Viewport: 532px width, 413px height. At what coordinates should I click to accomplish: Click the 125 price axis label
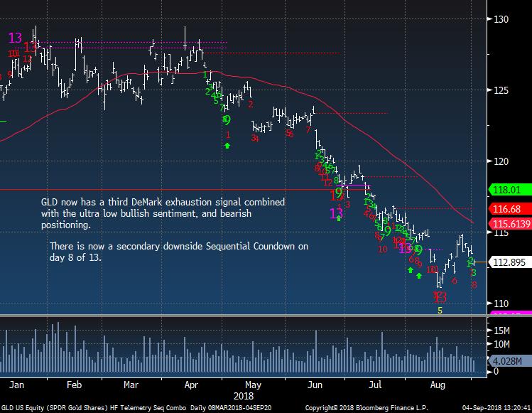pos(501,90)
